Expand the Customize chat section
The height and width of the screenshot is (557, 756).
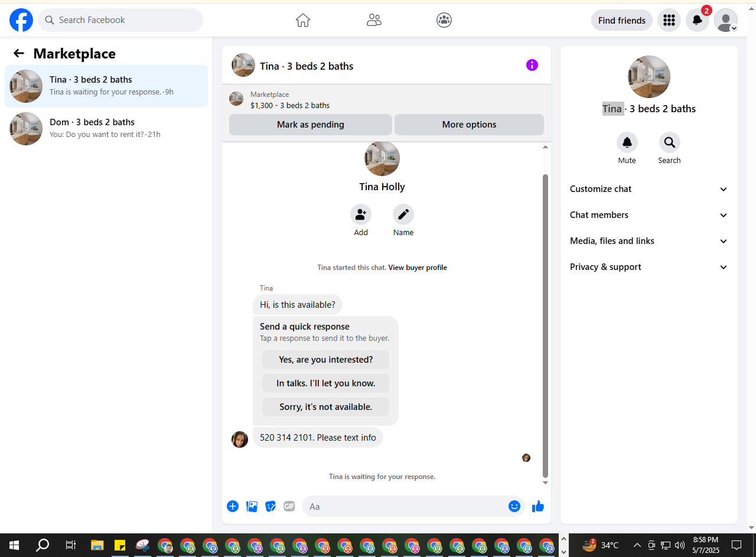[649, 189]
